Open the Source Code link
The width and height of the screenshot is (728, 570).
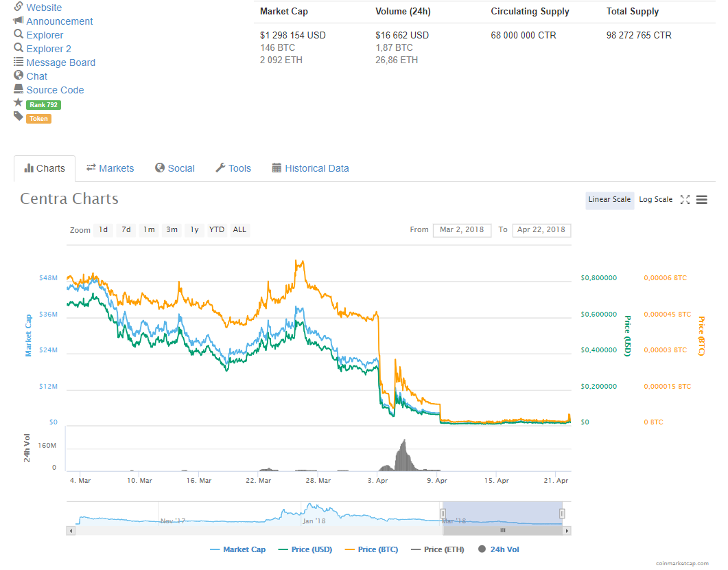pyautogui.click(x=55, y=90)
